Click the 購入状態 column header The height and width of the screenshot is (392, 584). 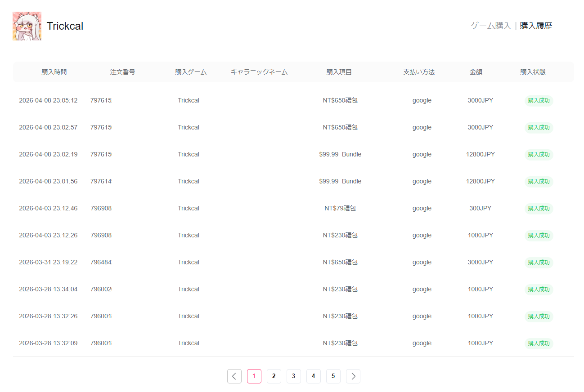(x=533, y=72)
